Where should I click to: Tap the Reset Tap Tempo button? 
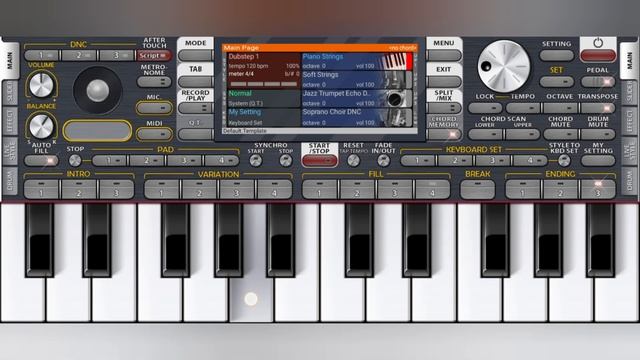pyautogui.click(x=353, y=160)
